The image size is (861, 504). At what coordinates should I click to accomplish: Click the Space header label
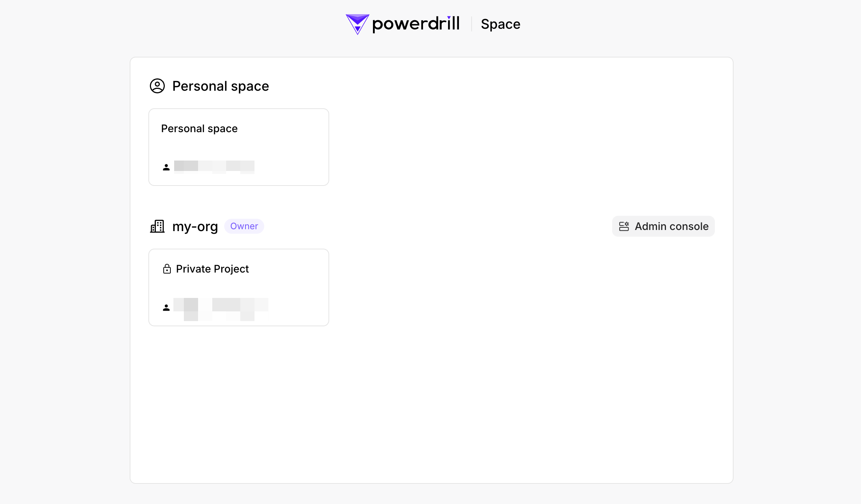point(500,24)
